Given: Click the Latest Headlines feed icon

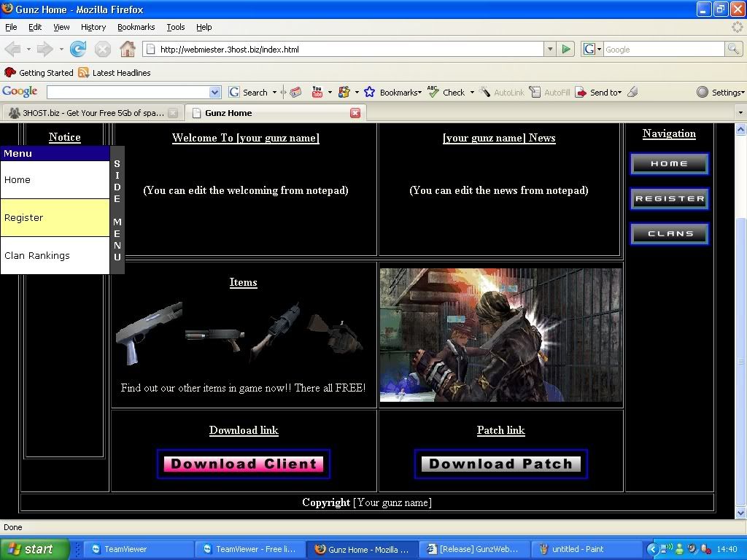Looking at the screenshot, I should pyautogui.click(x=84, y=73).
